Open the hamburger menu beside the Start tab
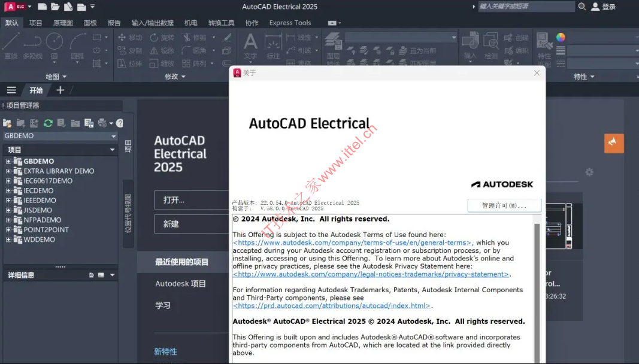Image resolution: width=639 pixels, height=364 pixels. (x=11, y=90)
